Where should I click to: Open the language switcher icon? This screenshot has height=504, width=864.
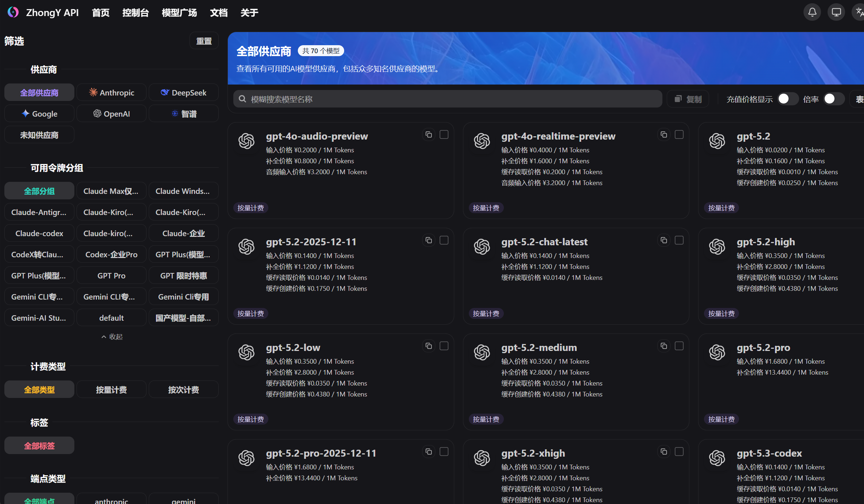tap(859, 12)
